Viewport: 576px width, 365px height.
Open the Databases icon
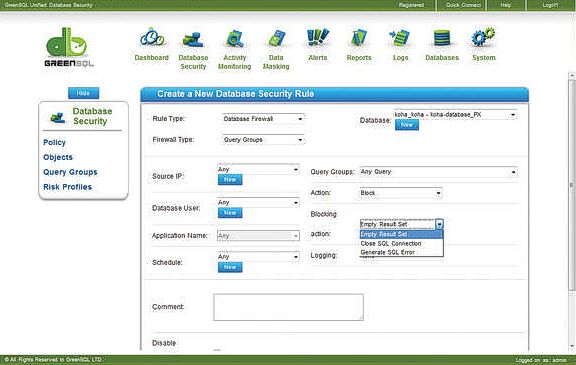coord(442,38)
